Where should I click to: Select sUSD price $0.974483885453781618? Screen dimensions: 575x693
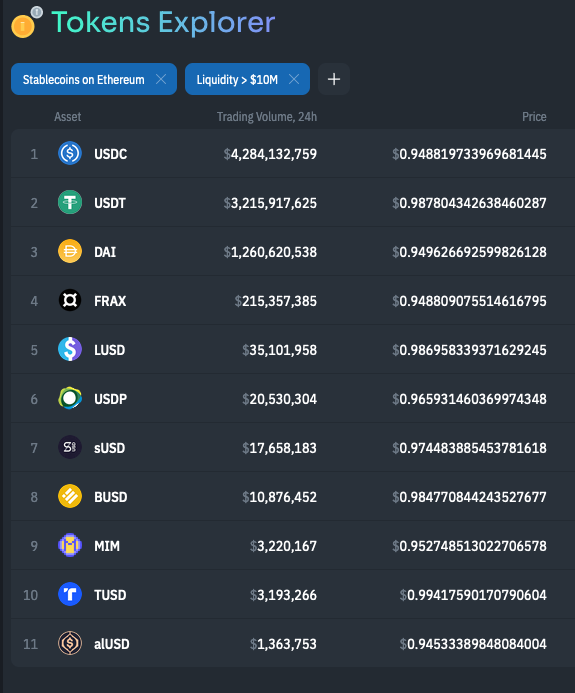tap(469, 448)
